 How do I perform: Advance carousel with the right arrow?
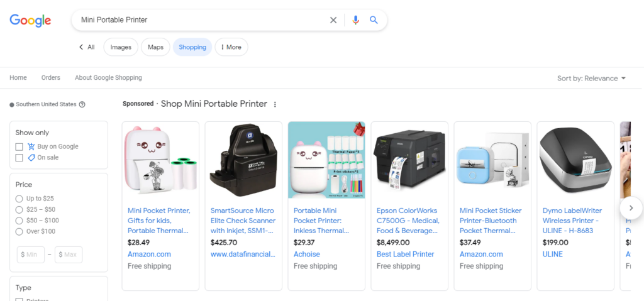tap(631, 208)
